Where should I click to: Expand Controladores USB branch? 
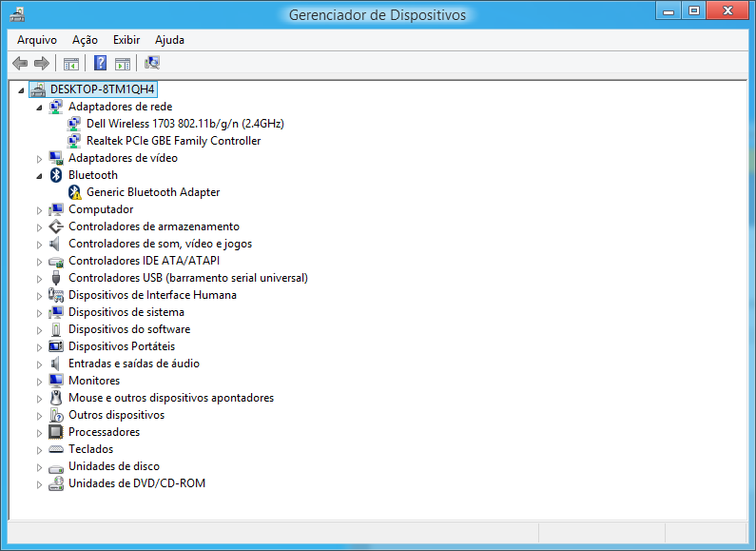(x=39, y=279)
